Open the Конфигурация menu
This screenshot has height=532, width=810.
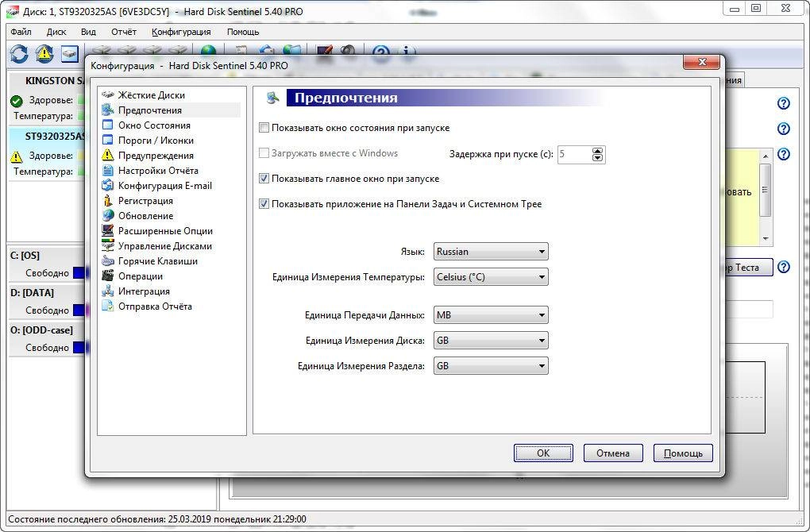181,32
